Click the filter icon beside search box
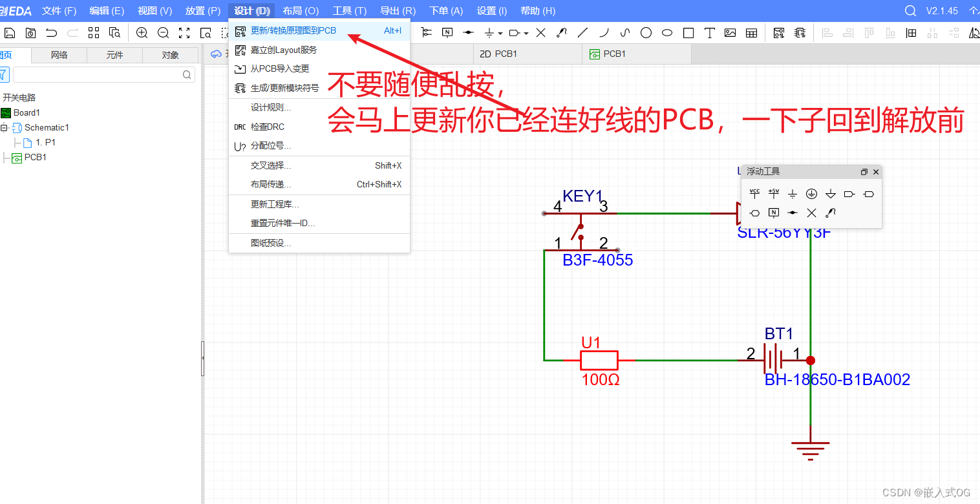Viewport: 980px width, 504px height. pyautogui.click(x=5, y=75)
